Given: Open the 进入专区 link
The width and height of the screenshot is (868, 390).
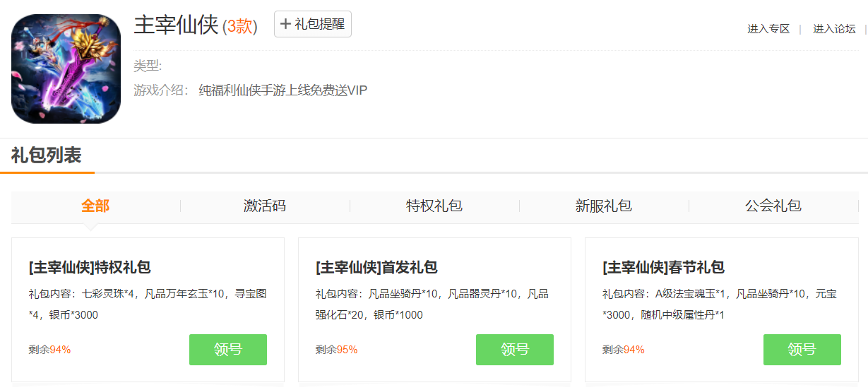Looking at the screenshot, I should 768,29.
